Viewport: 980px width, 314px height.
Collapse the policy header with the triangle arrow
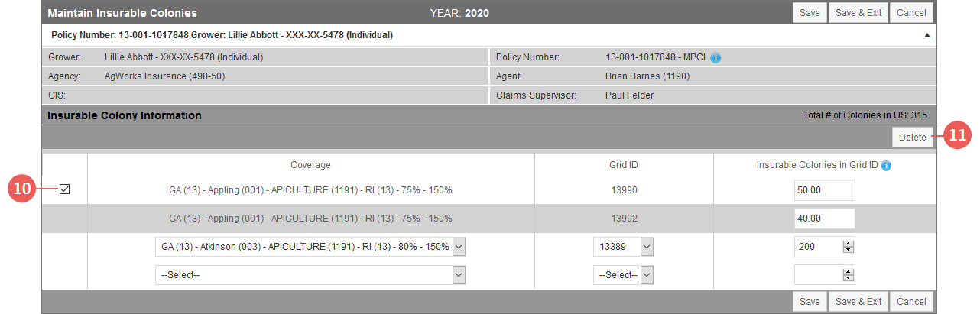(927, 35)
